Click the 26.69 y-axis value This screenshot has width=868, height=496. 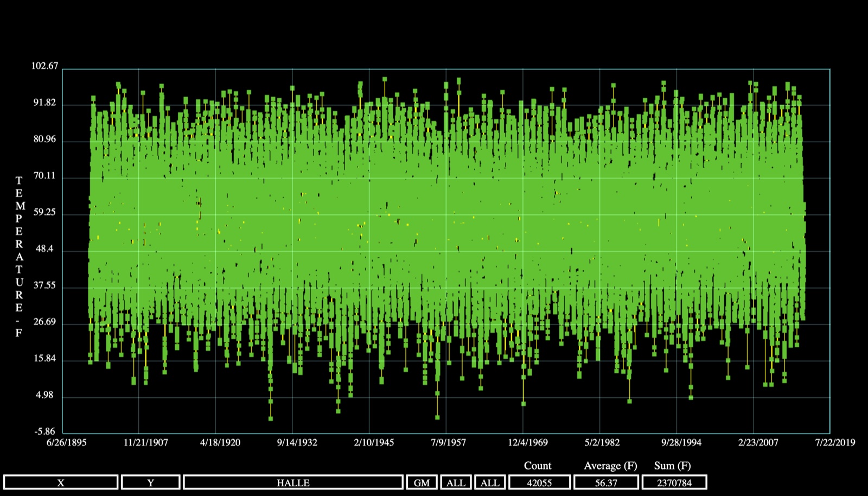click(x=44, y=321)
